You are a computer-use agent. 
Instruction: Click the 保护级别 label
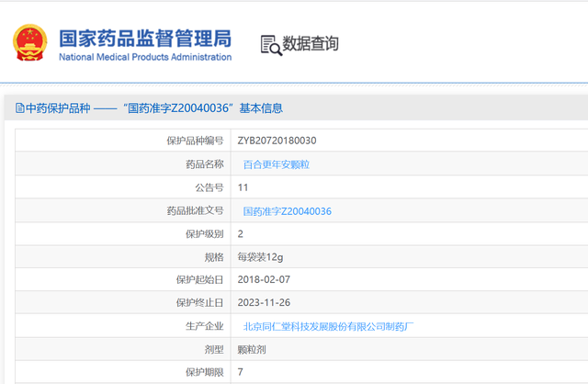(204, 234)
